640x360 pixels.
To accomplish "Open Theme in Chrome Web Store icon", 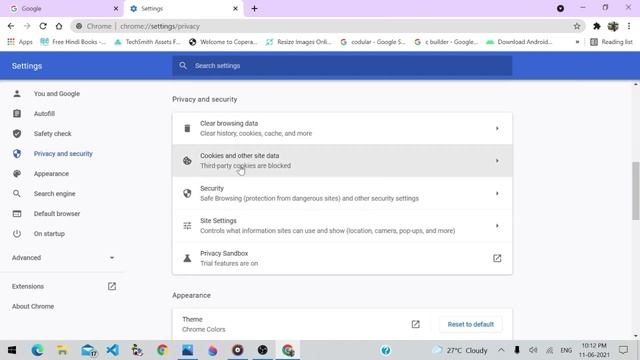I will 416,324.
